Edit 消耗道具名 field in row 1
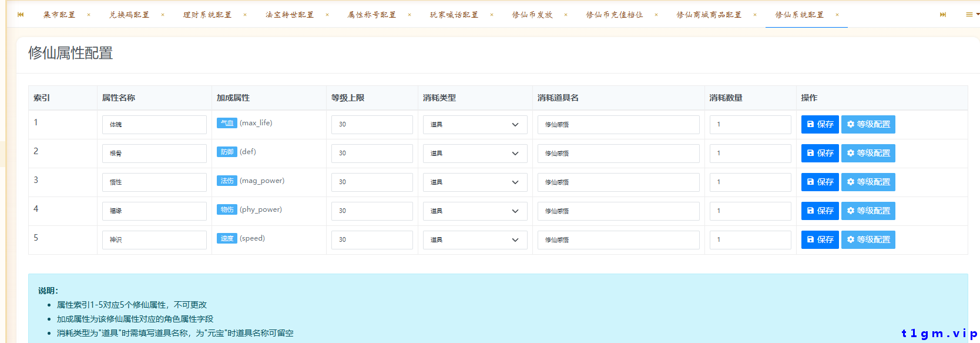980x343 pixels. [x=619, y=125]
